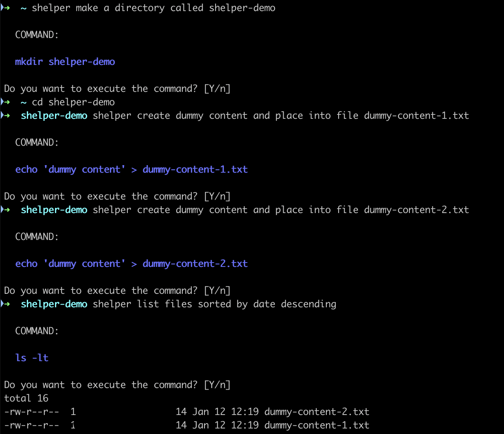Screen dimensions: 504x434
Task: Click the COMMAND: label above ls -lt
Action: coord(37,331)
